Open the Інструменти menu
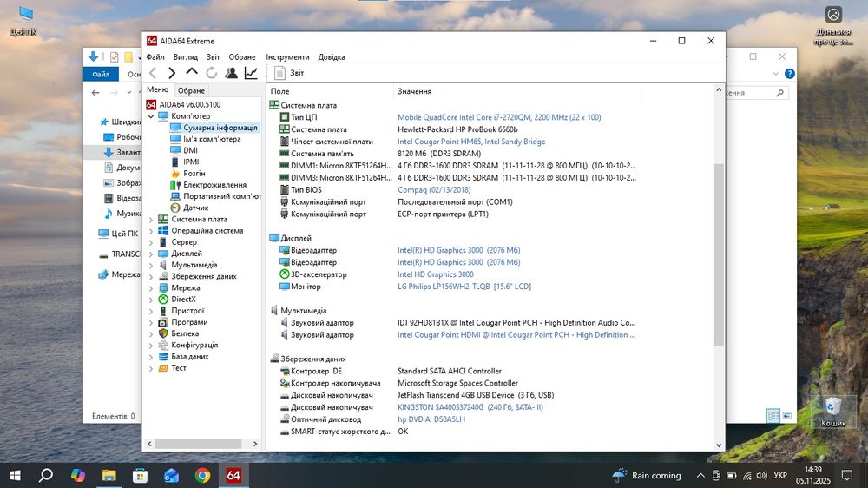 287,57
